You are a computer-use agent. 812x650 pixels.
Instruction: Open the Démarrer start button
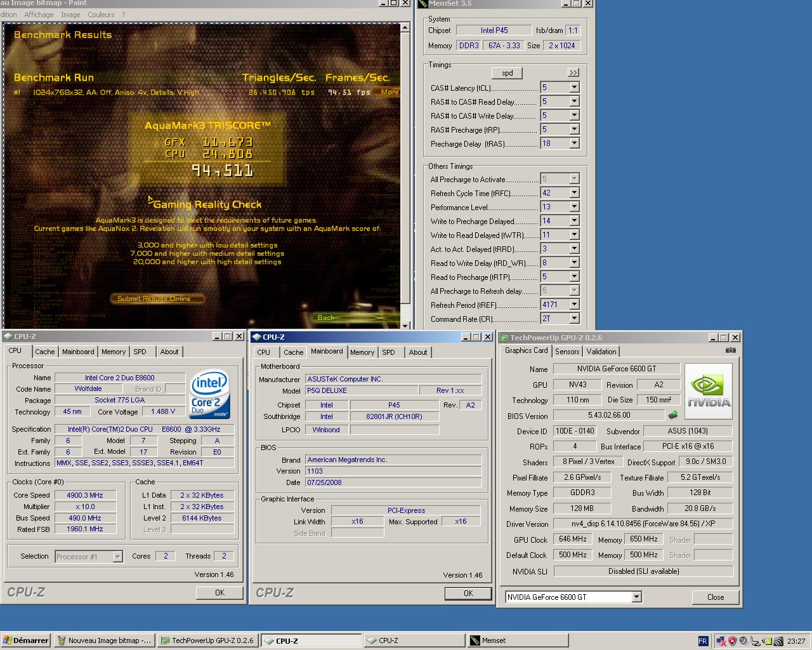(26, 640)
